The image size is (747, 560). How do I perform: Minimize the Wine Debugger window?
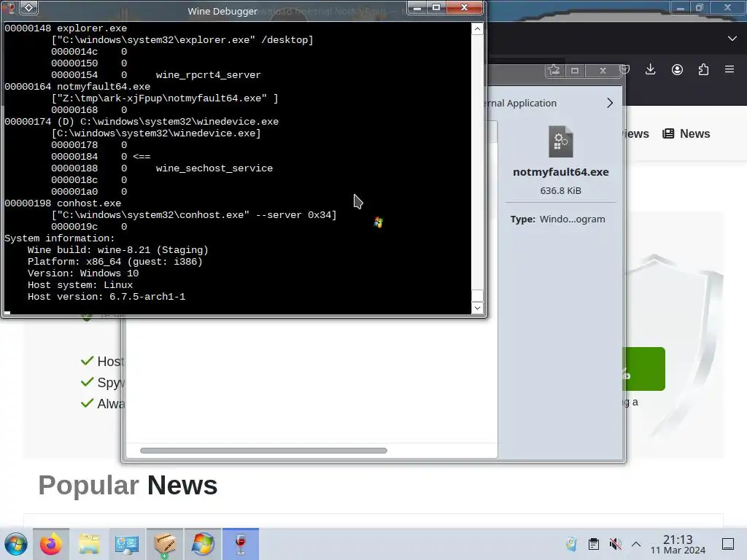[x=417, y=7]
